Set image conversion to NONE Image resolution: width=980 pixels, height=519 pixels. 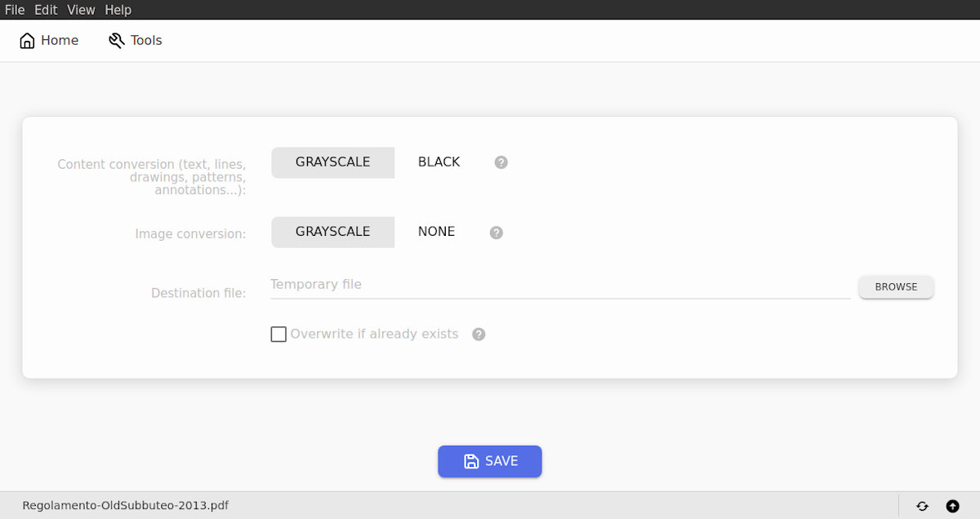tap(436, 232)
